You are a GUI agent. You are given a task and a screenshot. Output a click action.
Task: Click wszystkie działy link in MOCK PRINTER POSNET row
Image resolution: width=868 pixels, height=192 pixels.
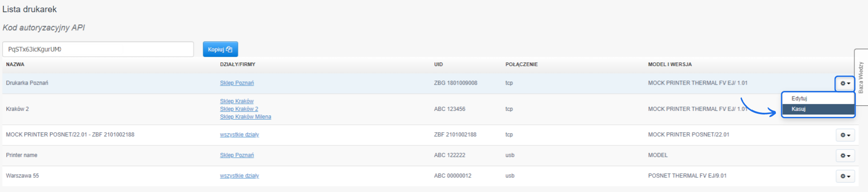[x=239, y=134]
